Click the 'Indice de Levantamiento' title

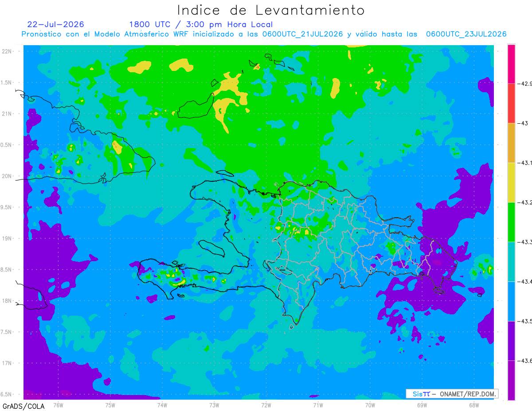tap(271, 10)
